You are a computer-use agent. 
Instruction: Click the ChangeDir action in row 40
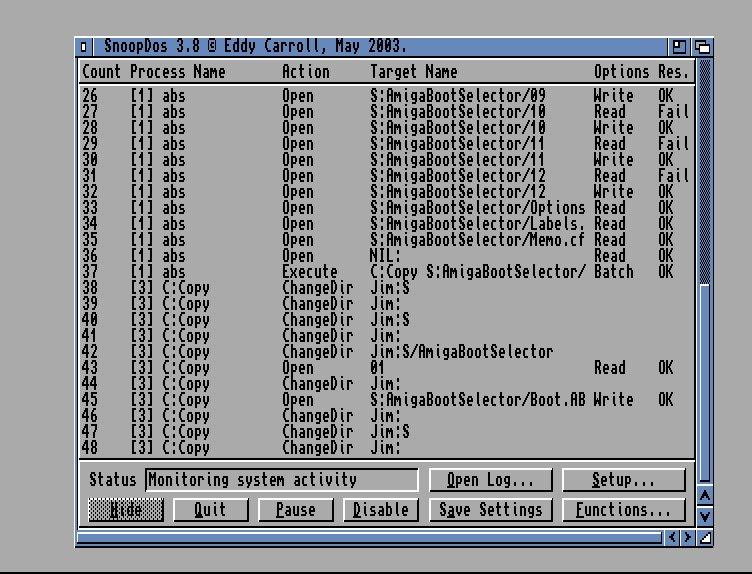317,320
